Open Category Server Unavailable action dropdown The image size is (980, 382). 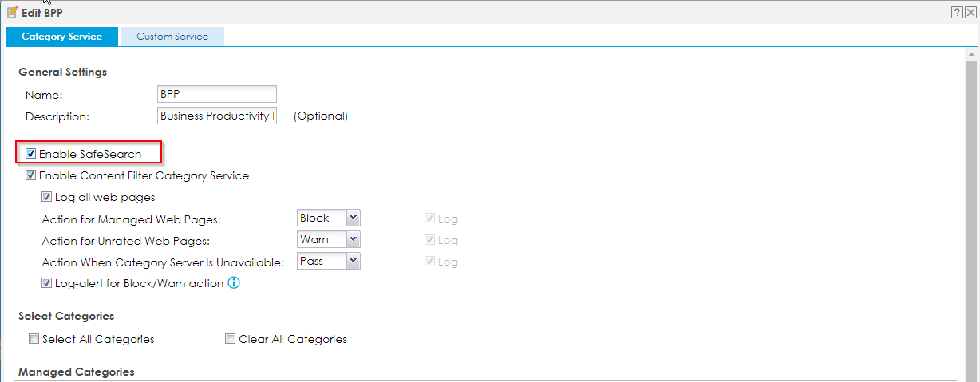pyautogui.click(x=329, y=261)
